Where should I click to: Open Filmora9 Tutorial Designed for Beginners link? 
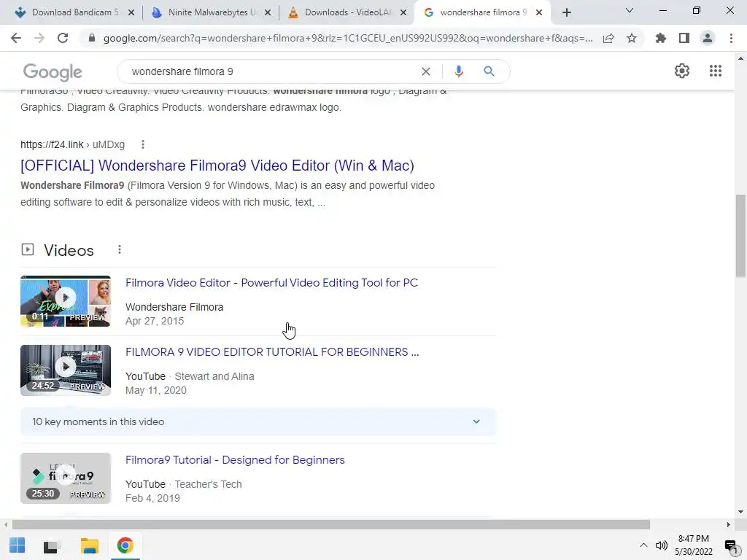click(x=235, y=460)
